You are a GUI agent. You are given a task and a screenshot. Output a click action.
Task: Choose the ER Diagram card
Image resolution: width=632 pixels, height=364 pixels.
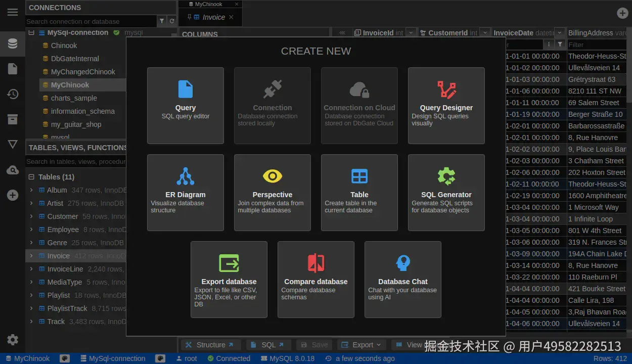[x=186, y=193]
